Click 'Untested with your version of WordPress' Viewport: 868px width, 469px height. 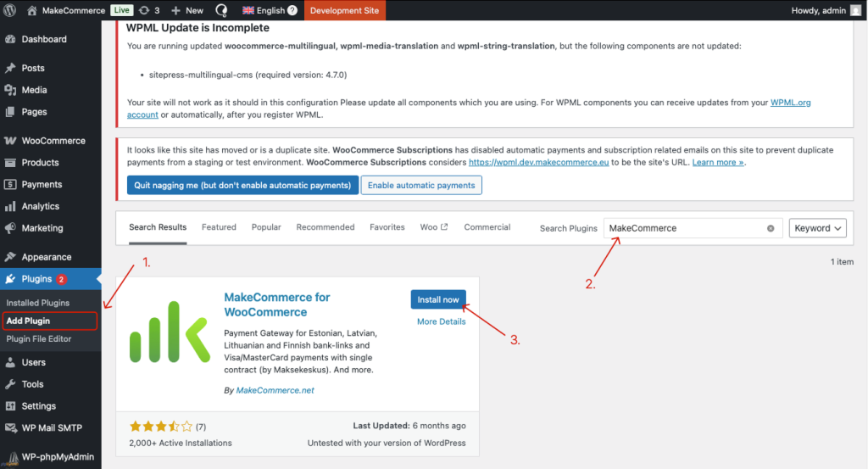pyautogui.click(x=387, y=443)
